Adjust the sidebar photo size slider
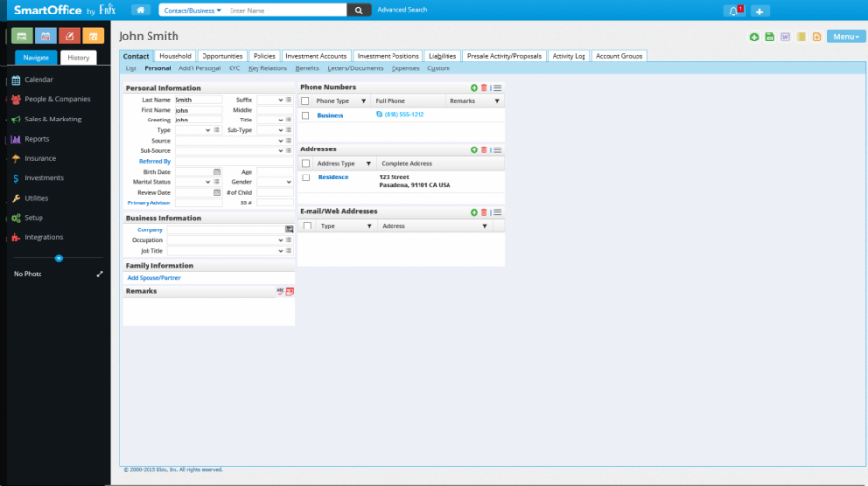This screenshot has height=486, width=868. [59, 258]
